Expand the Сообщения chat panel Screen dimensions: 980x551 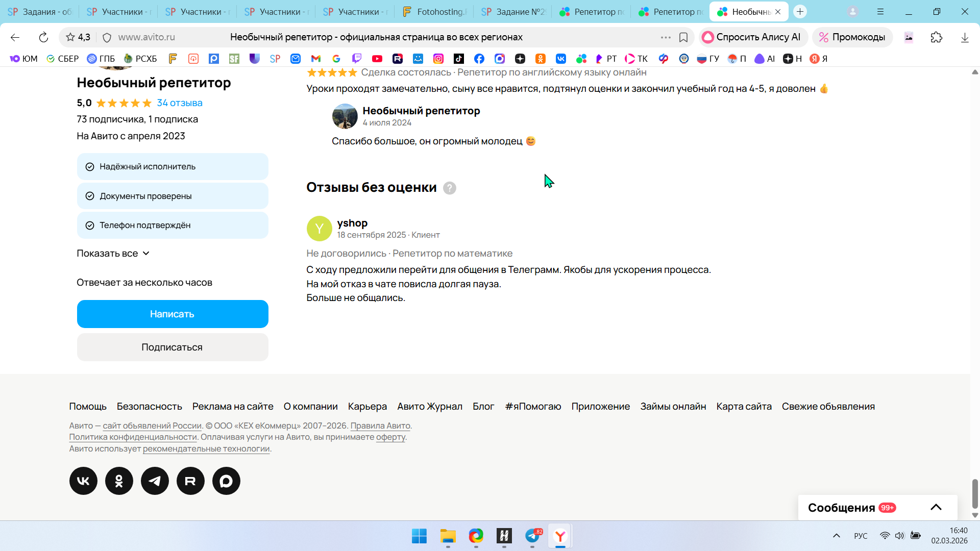[935, 507]
